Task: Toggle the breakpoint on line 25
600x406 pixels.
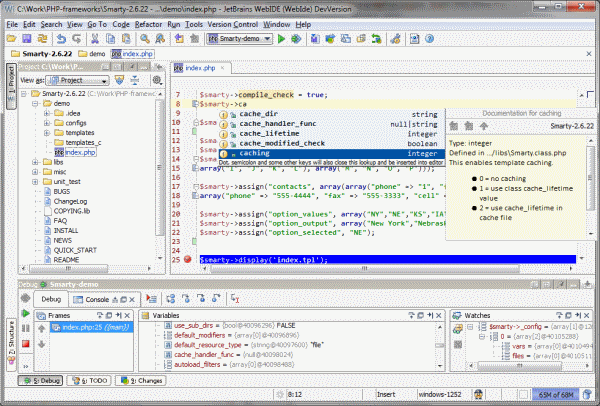Action: pyautogui.click(x=187, y=259)
